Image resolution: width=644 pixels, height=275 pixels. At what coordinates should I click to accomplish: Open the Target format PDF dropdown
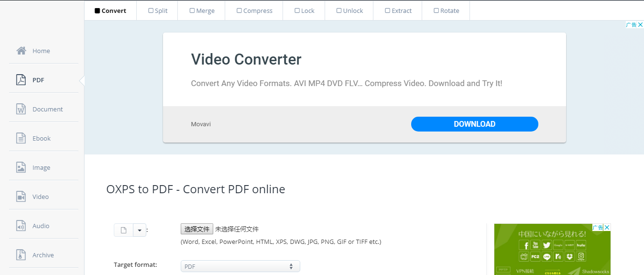pyautogui.click(x=240, y=266)
